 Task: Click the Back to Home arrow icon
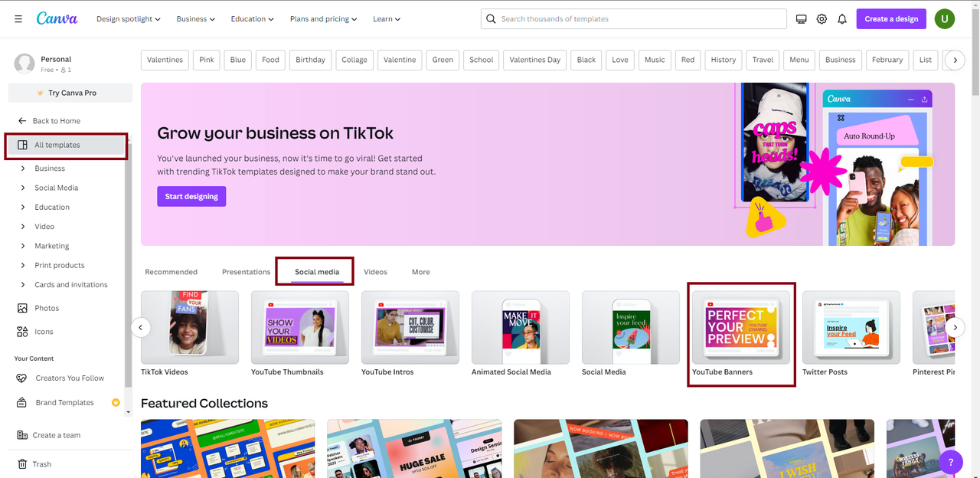pos(22,121)
